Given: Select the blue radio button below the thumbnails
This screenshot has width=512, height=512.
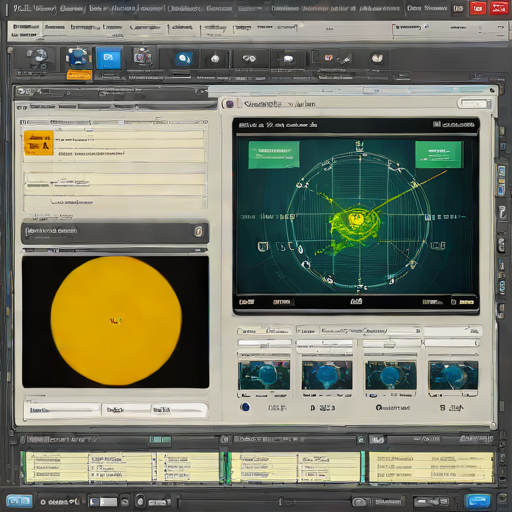Looking at the screenshot, I should pos(245,407).
